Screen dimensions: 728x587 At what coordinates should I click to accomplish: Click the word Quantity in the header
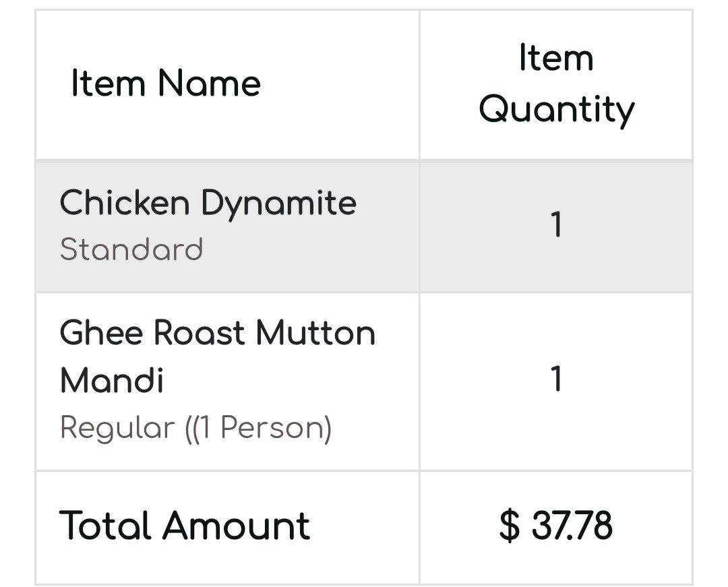click(x=556, y=110)
